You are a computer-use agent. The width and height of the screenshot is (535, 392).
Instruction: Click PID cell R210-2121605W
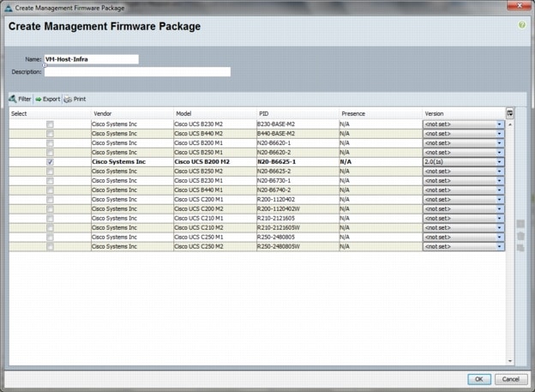[x=298, y=228]
